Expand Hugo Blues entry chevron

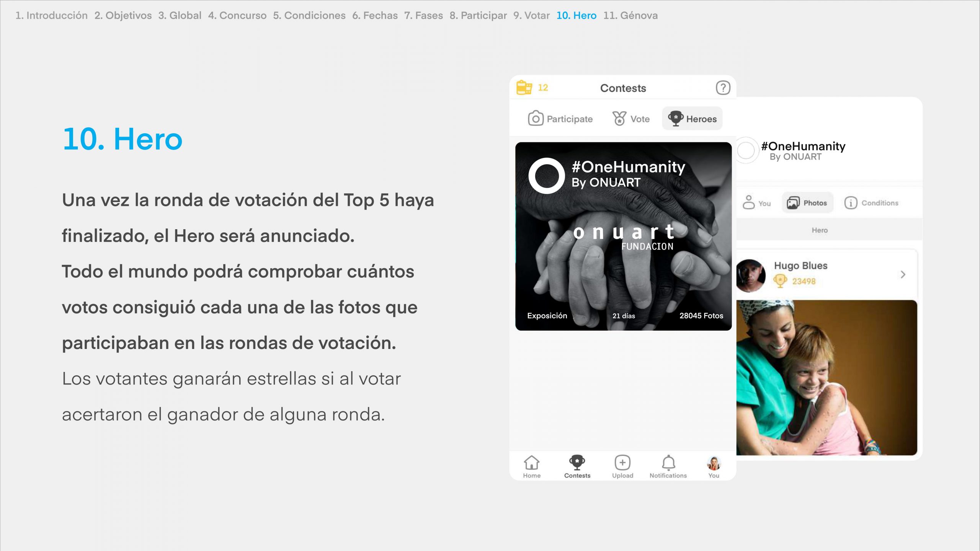click(x=903, y=274)
